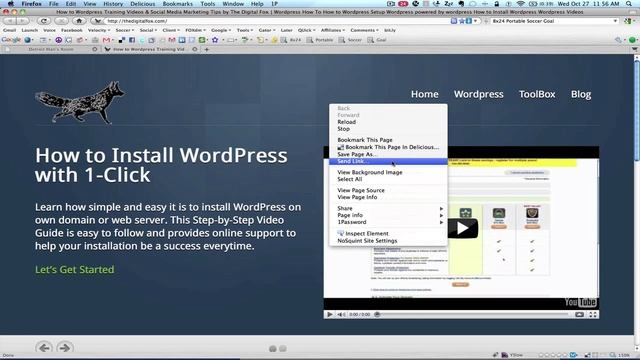640x360 pixels.
Task: Choose Reload from the context menu
Action: point(388,122)
